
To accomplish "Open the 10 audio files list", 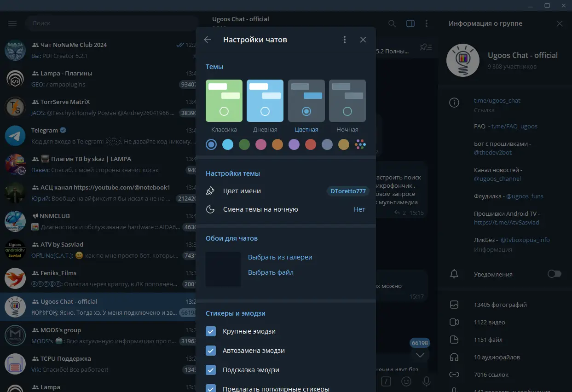I will (x=505, y=357).
